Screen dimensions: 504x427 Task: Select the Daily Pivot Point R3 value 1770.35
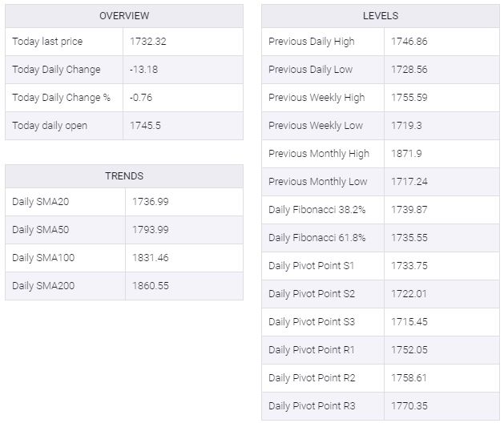coord(409,406)
